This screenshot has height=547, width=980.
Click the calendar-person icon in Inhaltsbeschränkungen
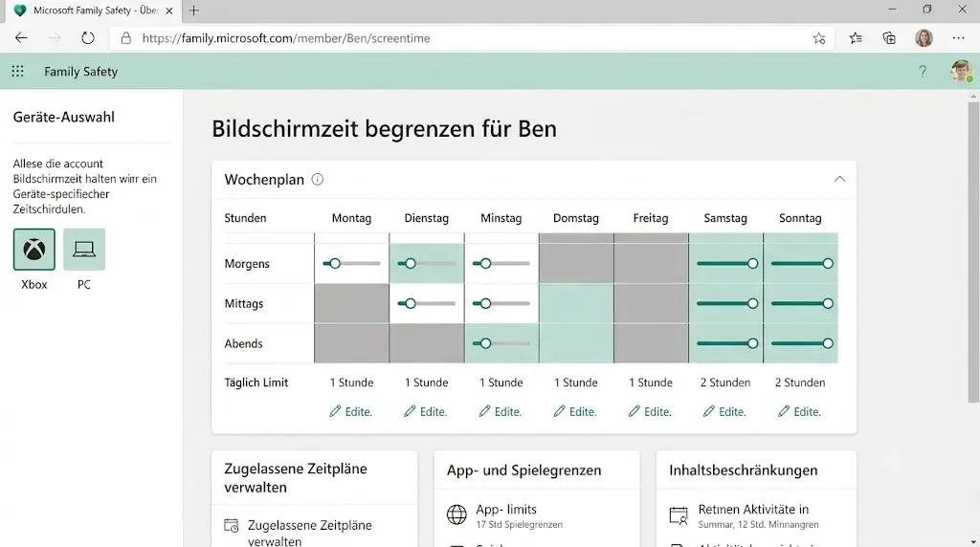(679, 515)
